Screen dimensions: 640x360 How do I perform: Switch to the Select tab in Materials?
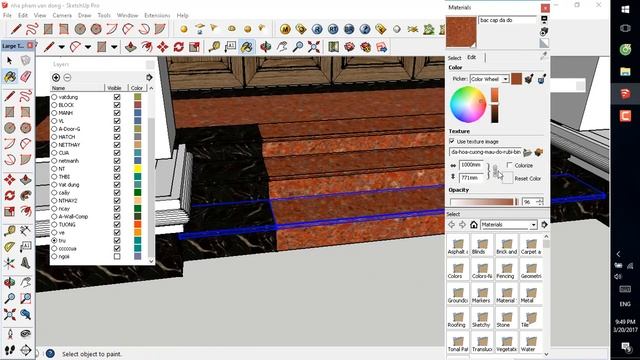click(454, 58)
